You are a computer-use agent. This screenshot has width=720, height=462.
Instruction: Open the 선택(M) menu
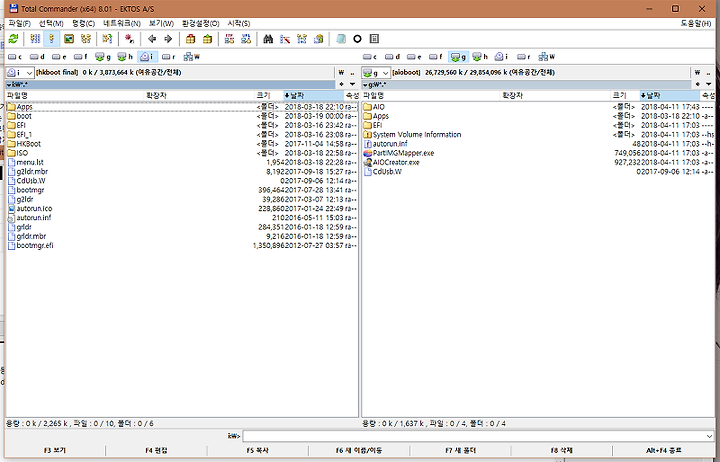pyautogui.click(x=51, y=23)
